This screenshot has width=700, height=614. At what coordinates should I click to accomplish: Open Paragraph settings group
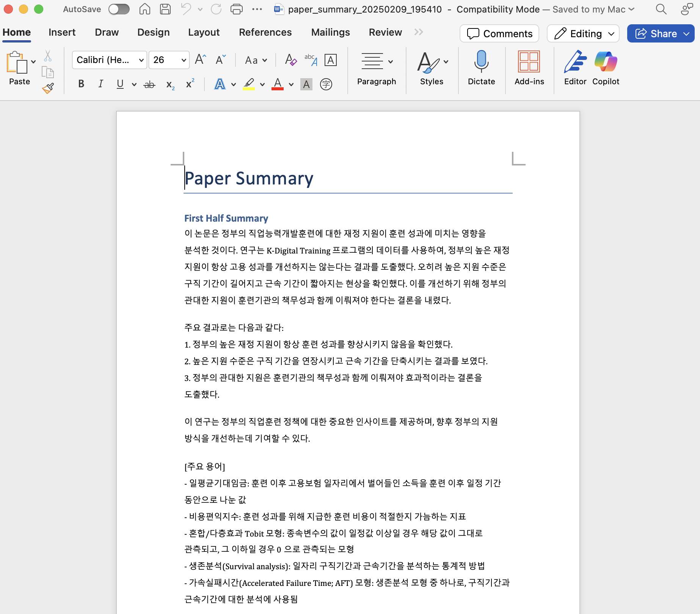(377, 69)
